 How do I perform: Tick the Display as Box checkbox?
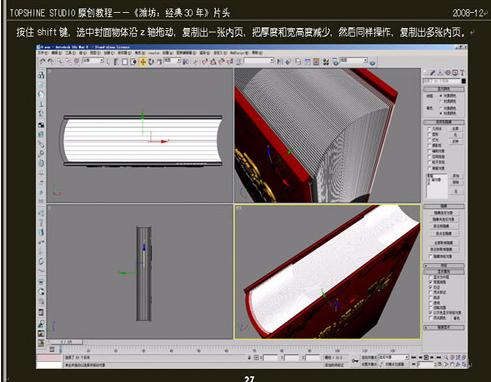pyautogui.click(x=431, y=277)
